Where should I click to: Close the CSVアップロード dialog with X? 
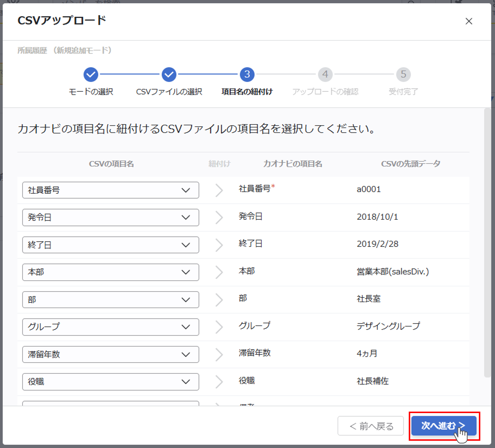[469, 21]
